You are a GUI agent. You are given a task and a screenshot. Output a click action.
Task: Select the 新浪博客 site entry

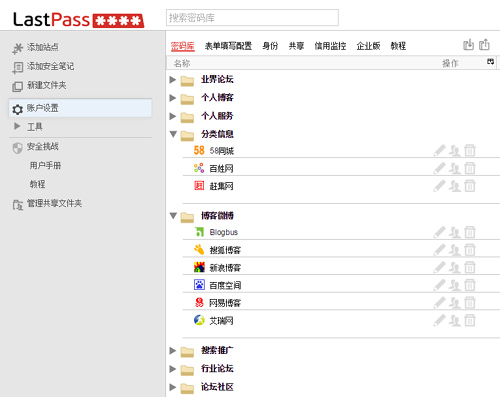225,268
